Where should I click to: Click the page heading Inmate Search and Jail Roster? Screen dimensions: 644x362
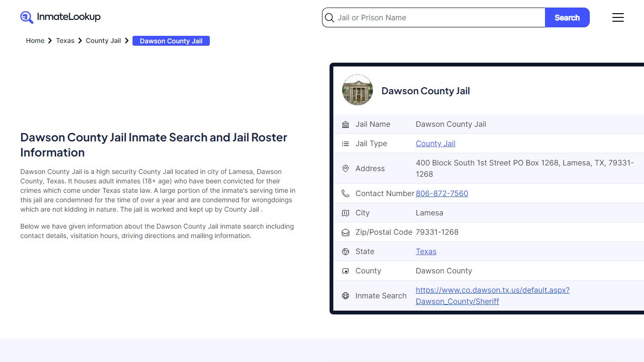pos(154,145)
